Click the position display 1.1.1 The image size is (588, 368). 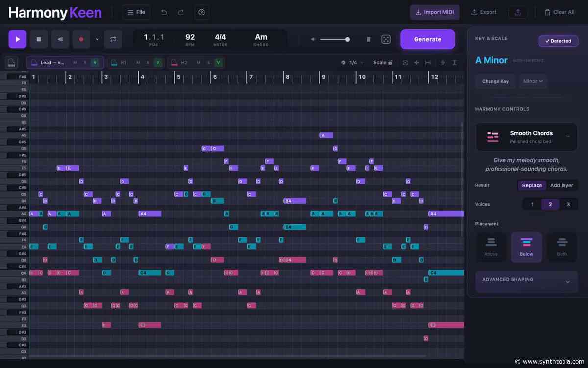tap(154, 39)
